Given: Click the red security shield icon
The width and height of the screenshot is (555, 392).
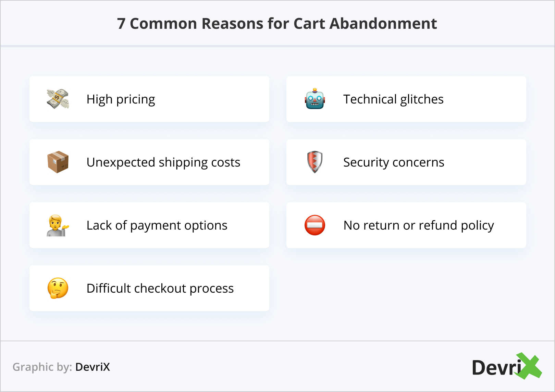Looking at the screenshot, I should tap(315, 162).
